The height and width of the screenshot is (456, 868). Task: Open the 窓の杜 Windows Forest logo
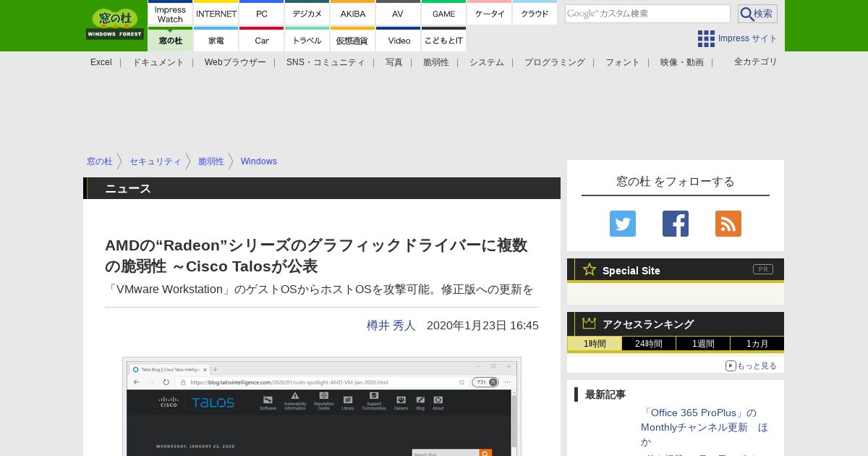115,25
